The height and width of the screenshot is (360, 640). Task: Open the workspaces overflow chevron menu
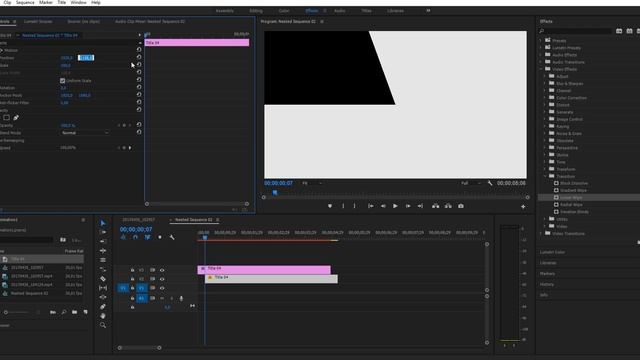tap(428, 11)
